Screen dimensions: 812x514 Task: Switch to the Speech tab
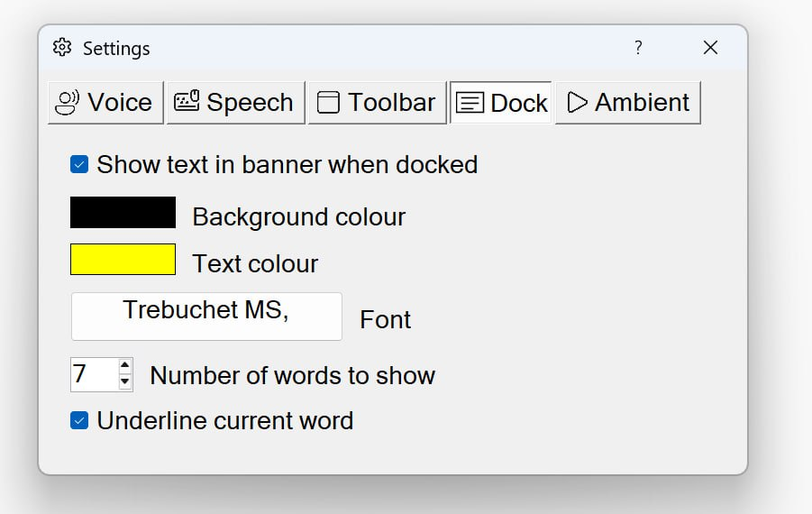click(x=235, y=103)
